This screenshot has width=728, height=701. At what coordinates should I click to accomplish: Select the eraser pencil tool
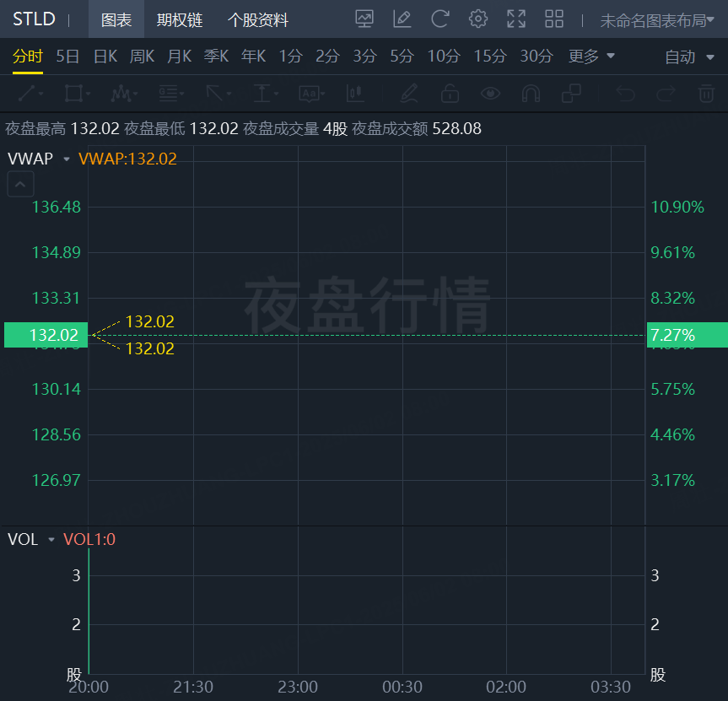(409, 94)
